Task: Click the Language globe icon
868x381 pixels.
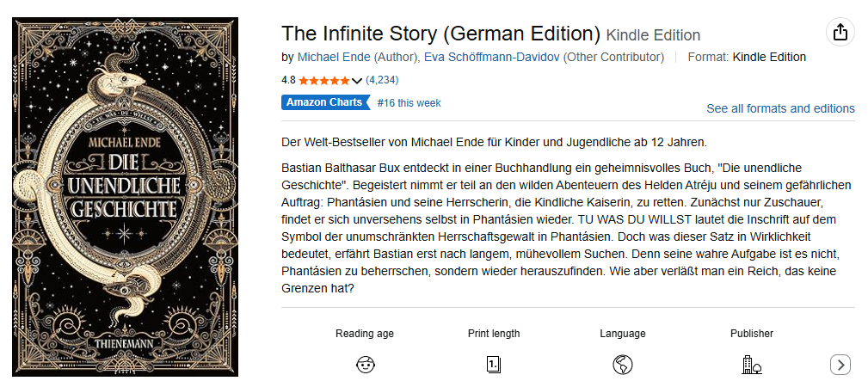Action: coord(622,365)
